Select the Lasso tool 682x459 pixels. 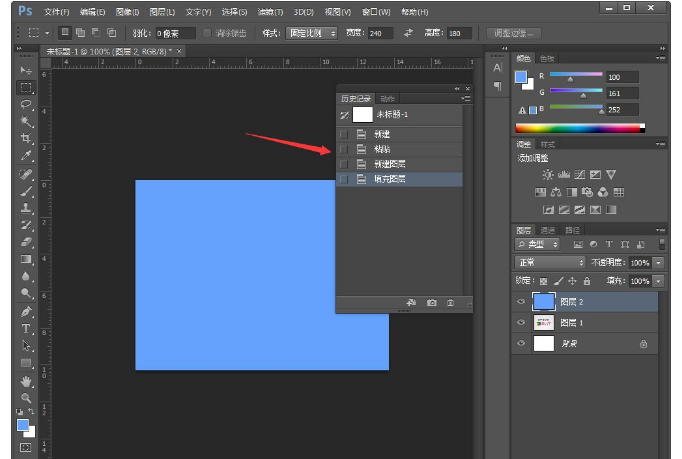coord(26,104)
